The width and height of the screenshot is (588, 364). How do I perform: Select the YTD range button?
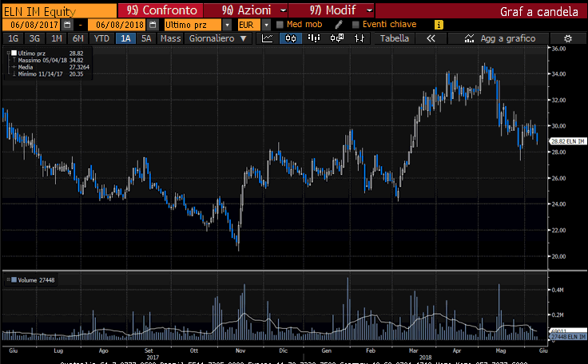(x=101, y=38)
